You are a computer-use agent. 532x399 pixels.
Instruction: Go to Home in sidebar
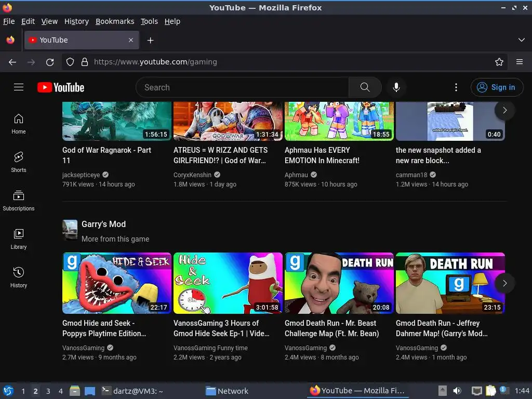[x=19, y=124]
